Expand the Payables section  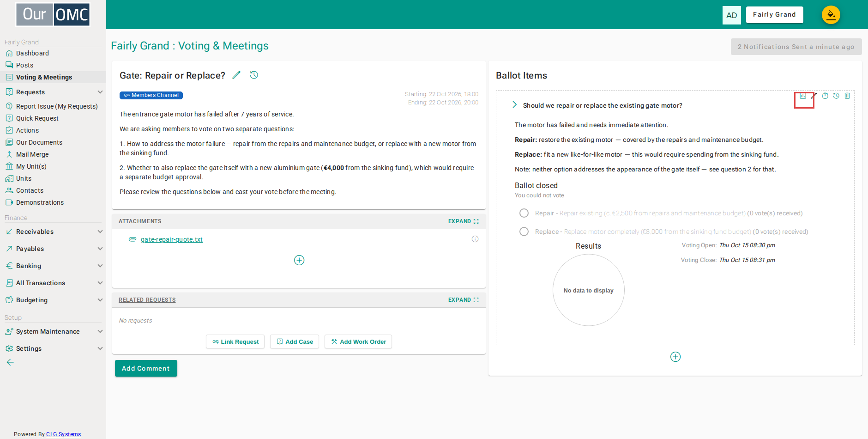[53, 249]
